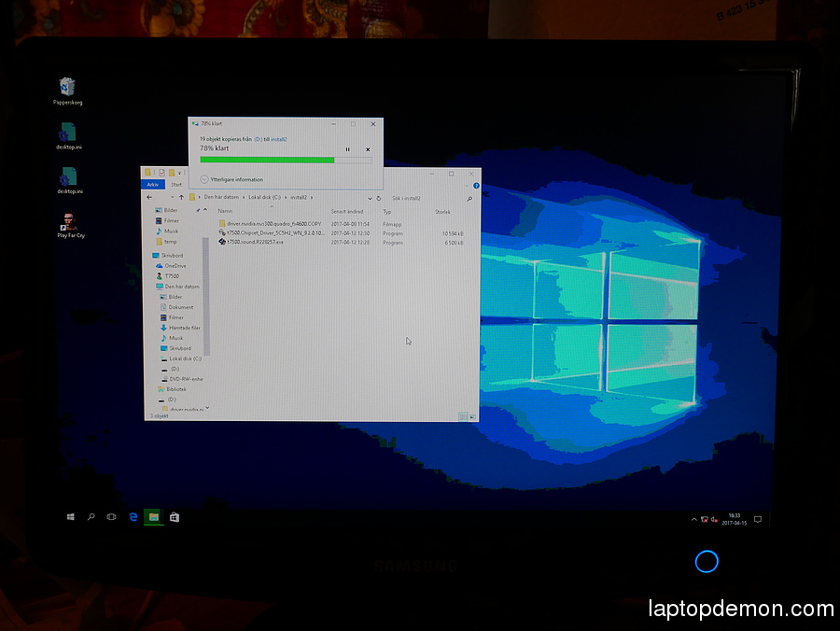The image size is (840, 631).
Task: Open the (D:) source link in copy dialog
Action: [259, 139]
